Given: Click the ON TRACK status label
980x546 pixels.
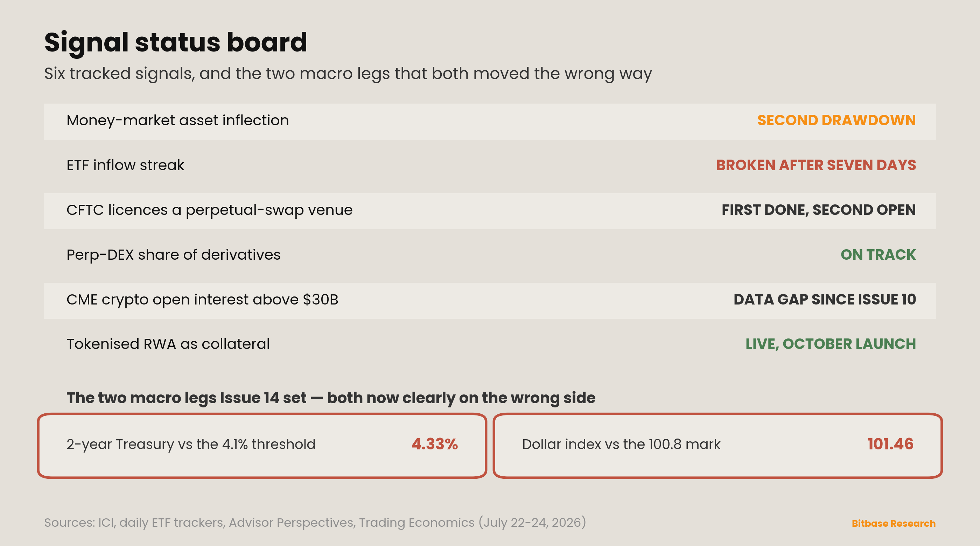Looking at the screenshot, I should point(878,254).
